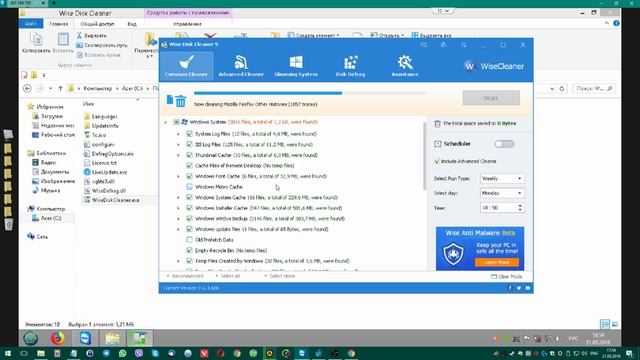The image size is (640, 360).
Task: Expand the Thumbnail Cache entry
Action: click(x=178, y=155)
